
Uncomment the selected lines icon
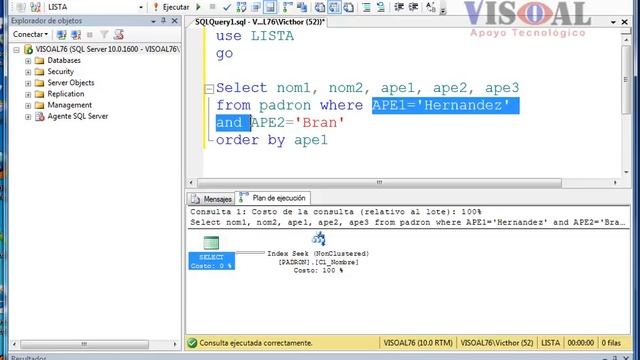tap(380, 7)
